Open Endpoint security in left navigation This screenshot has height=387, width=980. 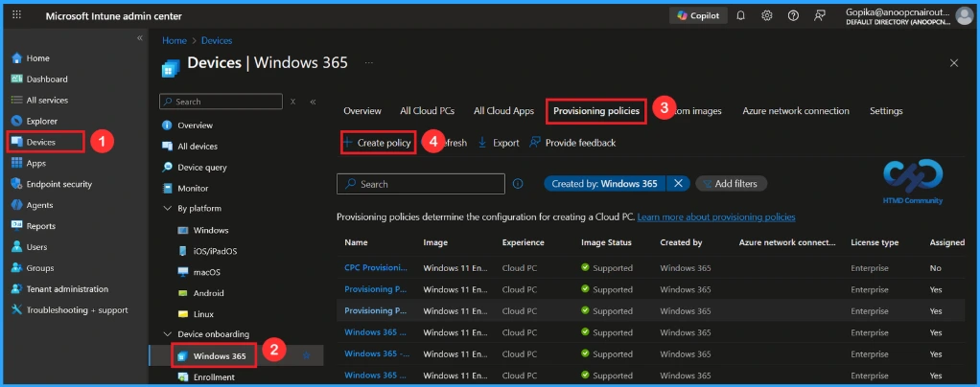[58, 184]
